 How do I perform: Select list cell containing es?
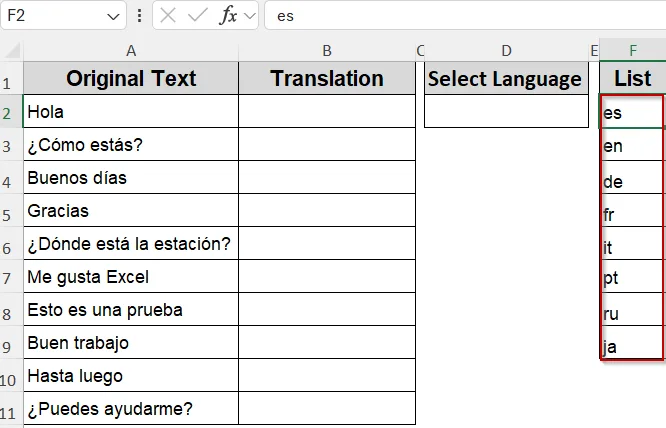click(x=633, y=111)
